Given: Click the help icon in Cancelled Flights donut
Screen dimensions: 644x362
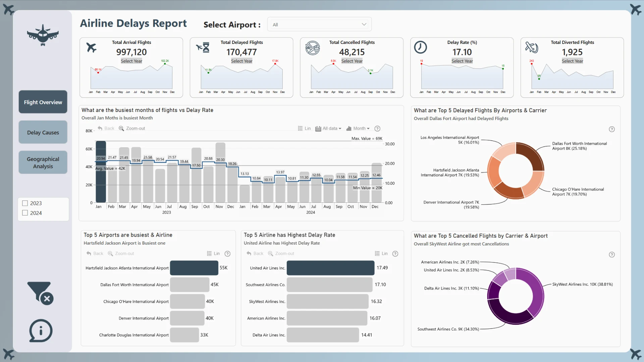Looking at the screenshot, I should tap(612, 255).
